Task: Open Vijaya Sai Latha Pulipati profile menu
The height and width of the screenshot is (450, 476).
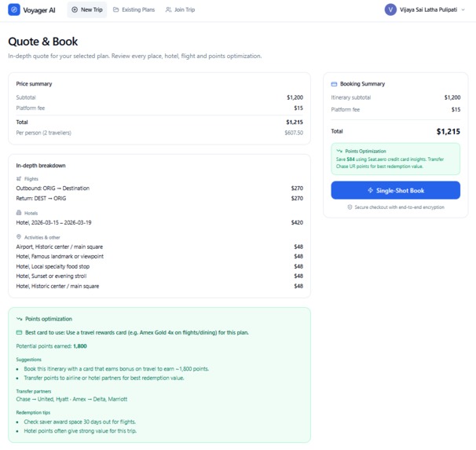Action: pyautogui.click(x=425, y=9)
